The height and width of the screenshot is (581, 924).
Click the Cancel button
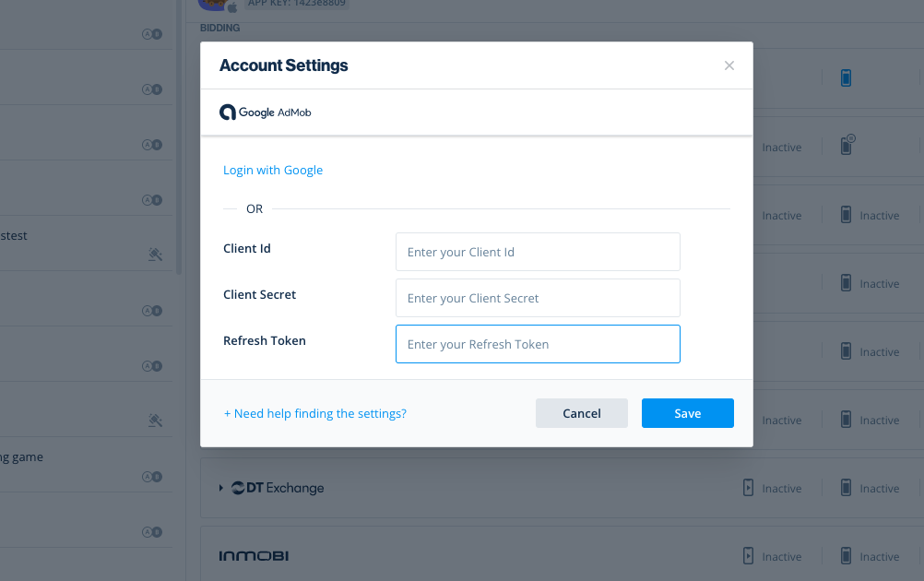click(581, 413)
